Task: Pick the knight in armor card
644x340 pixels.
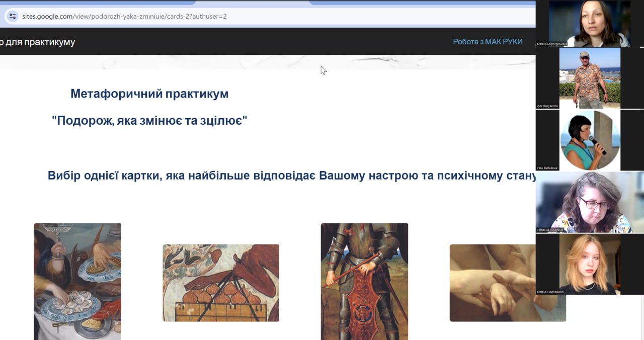Action: pos(364,281)
